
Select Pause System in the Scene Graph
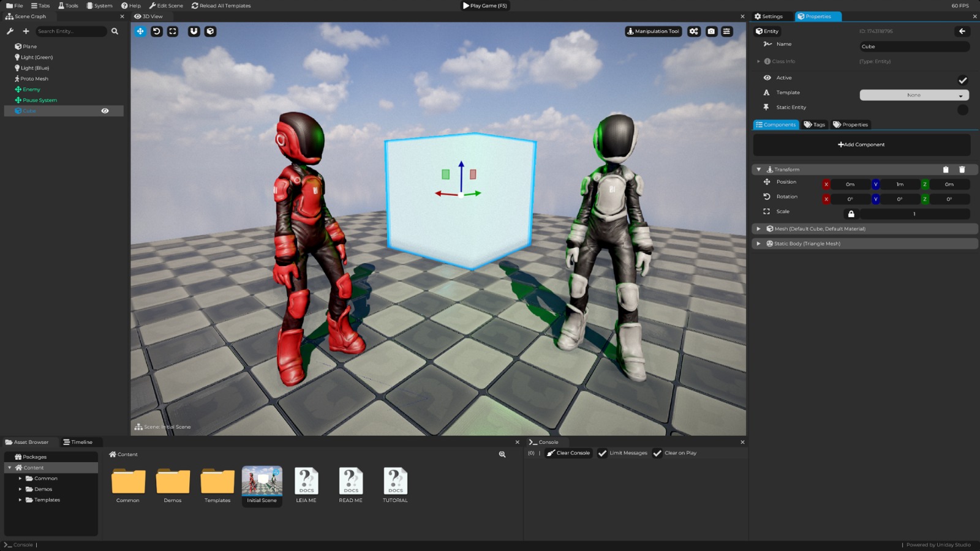coord(40,100)
